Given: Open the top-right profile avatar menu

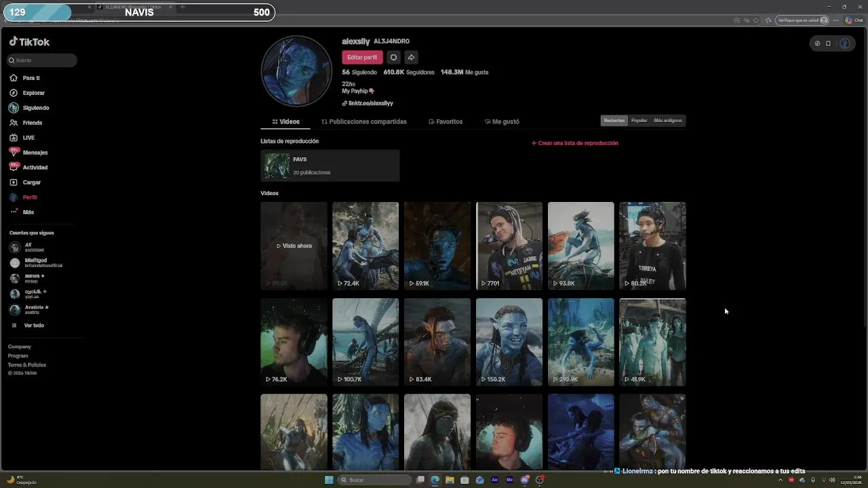Looking at the screenshot, I should click(x=844, y=43).
